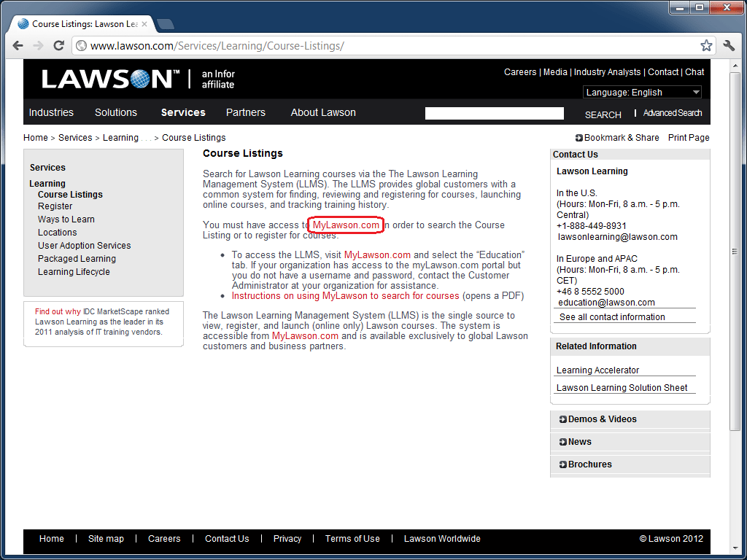Image resolution: width=747 pixels, height=560 pixels.
Task: Click inside the site search box
Action: [494, 113]
